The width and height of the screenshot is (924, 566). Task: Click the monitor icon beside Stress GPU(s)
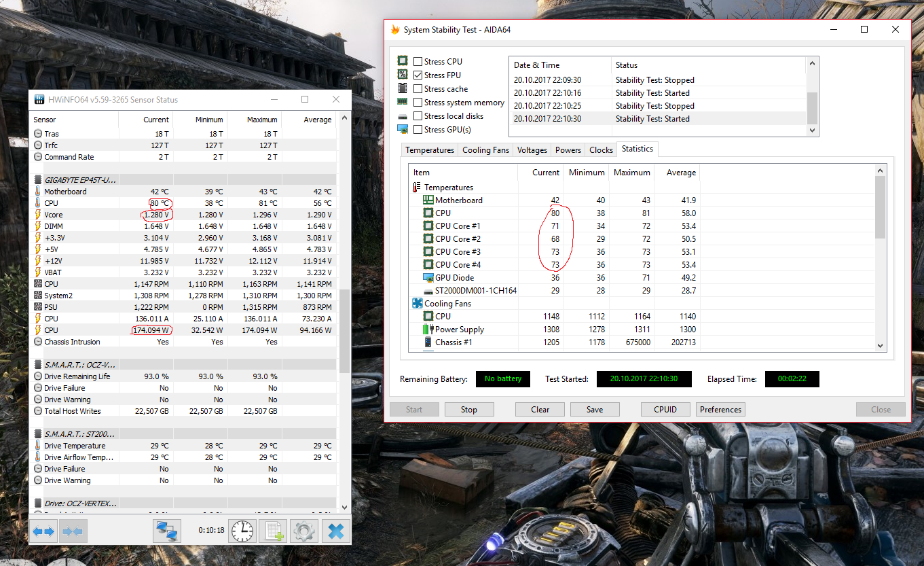point(403,129)
